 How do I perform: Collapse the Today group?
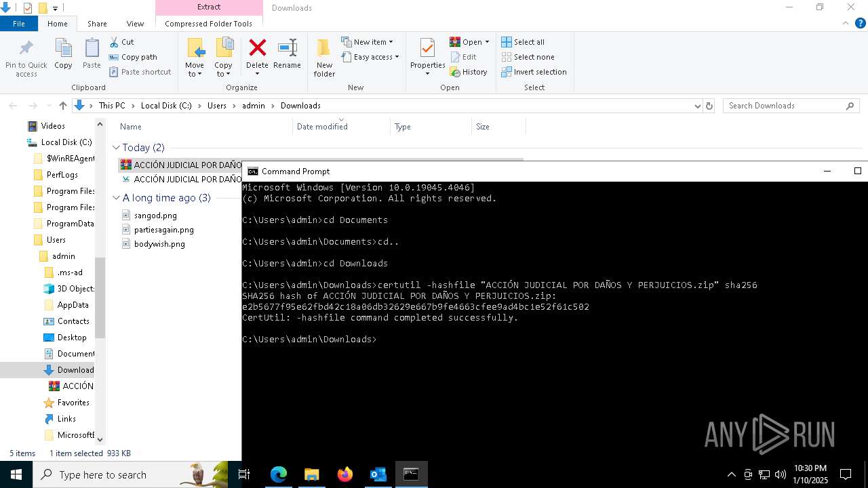coord(117,148)
